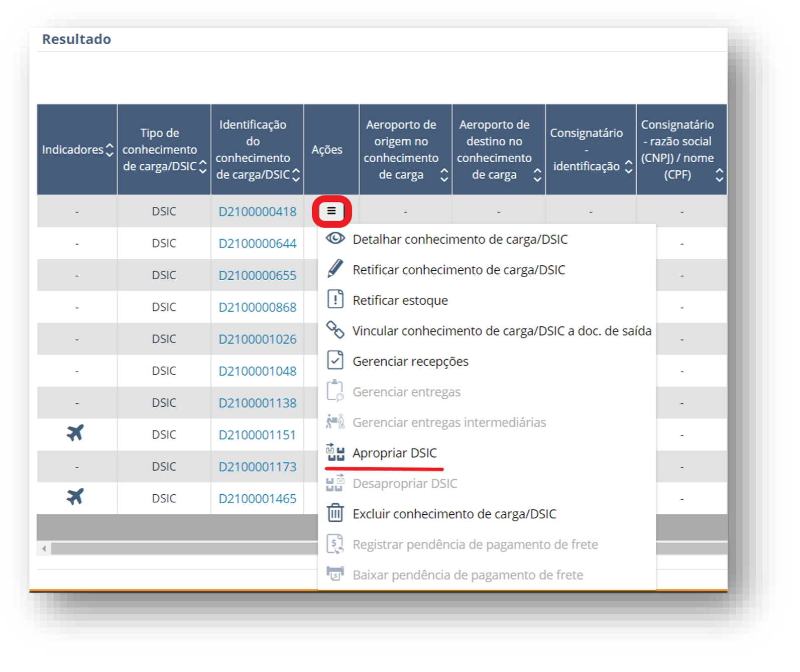Select Excluir conhecimento de carga/DSIC

[x=454, y=514]
